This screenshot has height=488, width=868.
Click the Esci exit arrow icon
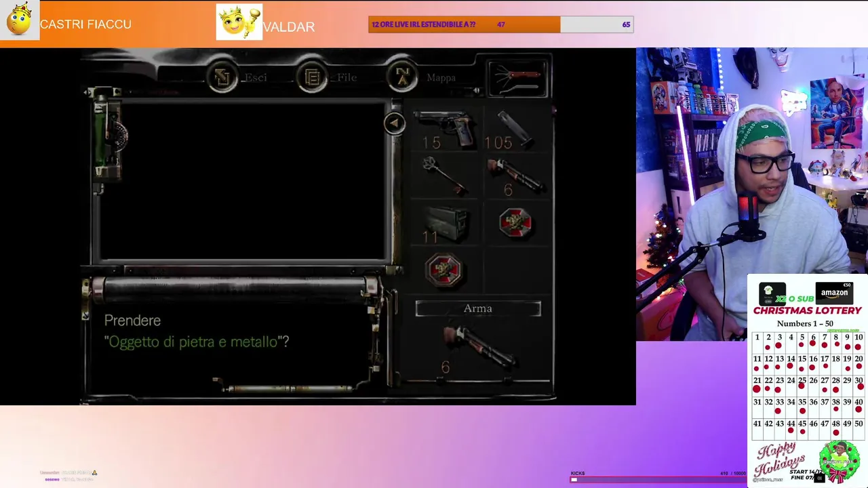(222, 78)
